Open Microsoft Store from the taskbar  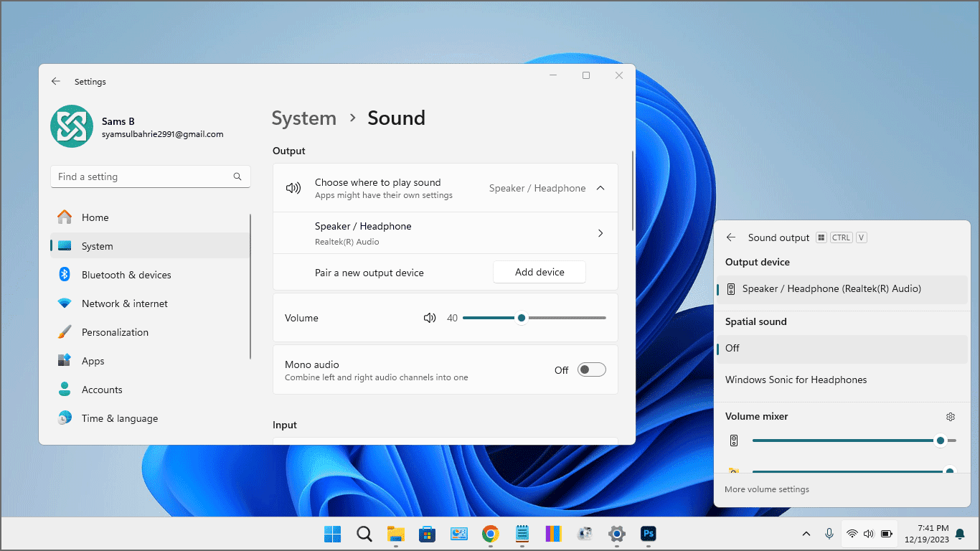(428, 534)
